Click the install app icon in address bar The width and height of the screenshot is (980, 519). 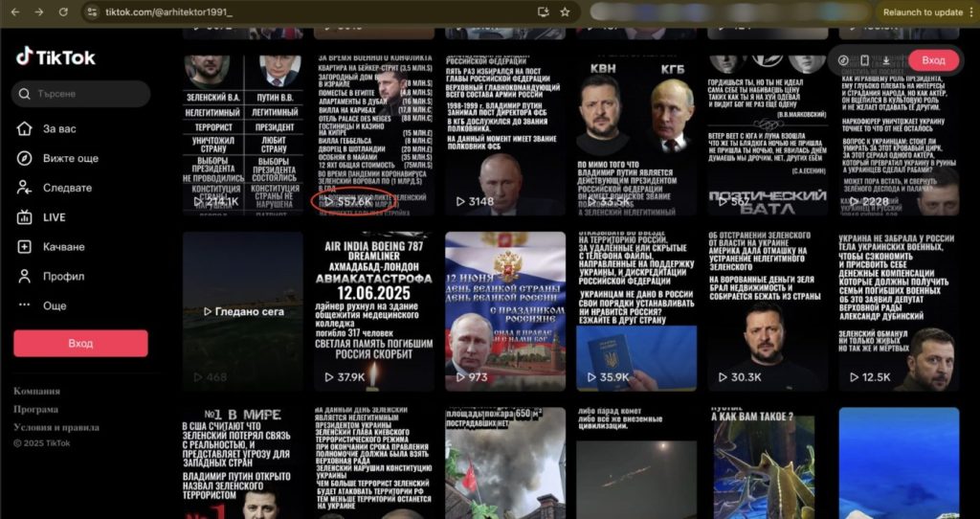point(543,11)
